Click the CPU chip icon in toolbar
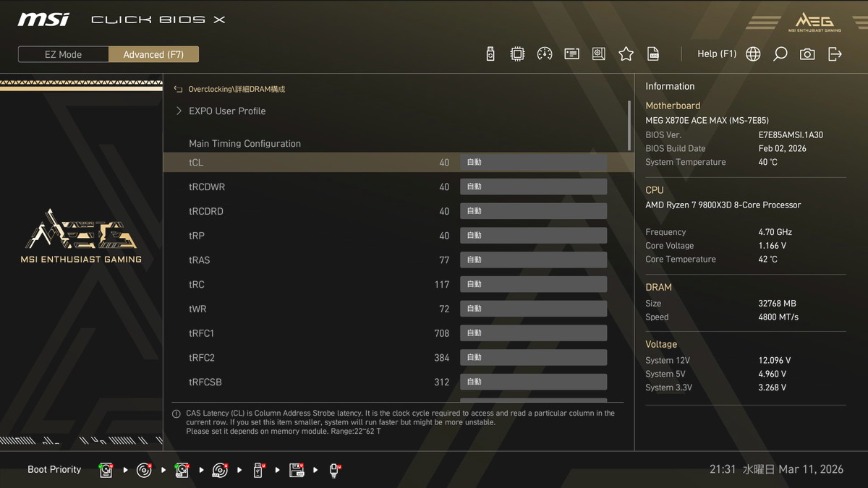This screenshot has width=868, height=488. [x=517, y=54]
